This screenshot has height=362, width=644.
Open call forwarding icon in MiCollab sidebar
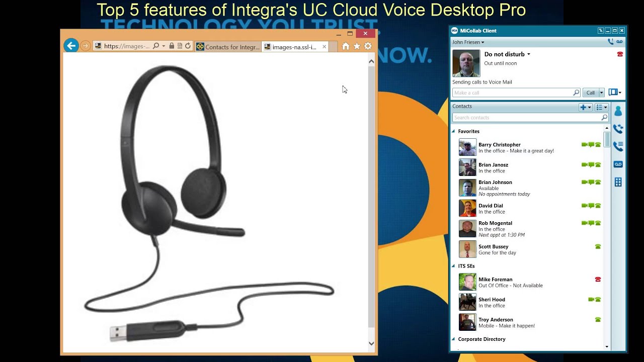click(x=618, y=129)
